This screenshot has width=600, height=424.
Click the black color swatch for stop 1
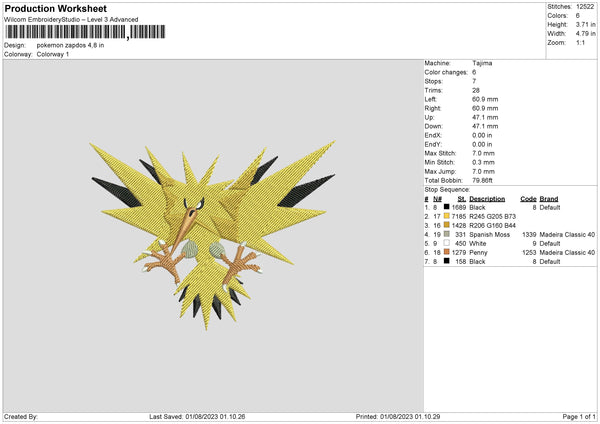pos(447,207)
